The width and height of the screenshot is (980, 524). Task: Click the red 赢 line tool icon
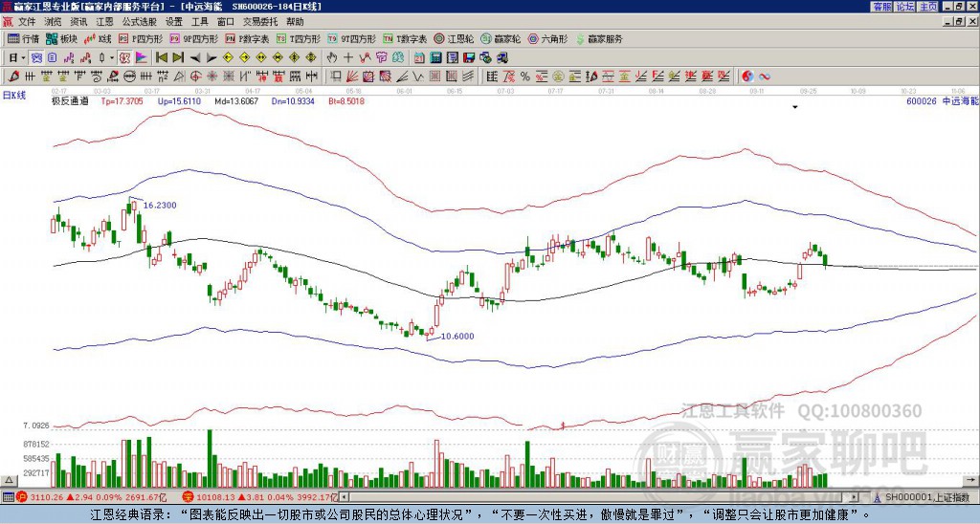[x=707, y=76]
